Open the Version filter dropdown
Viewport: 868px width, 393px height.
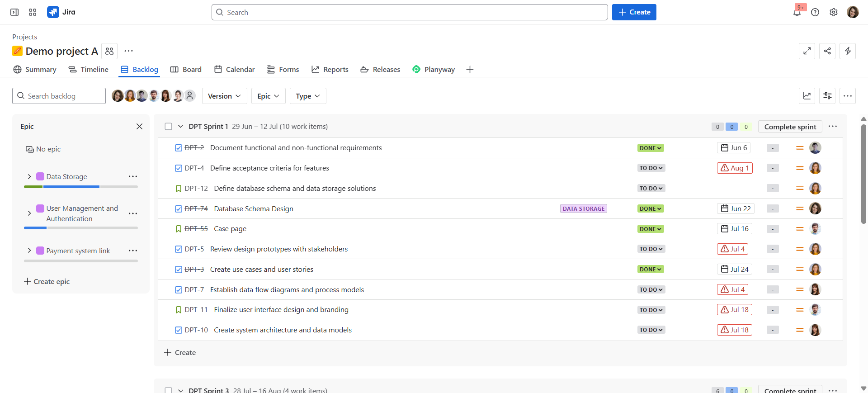click(x=224, y=96)
